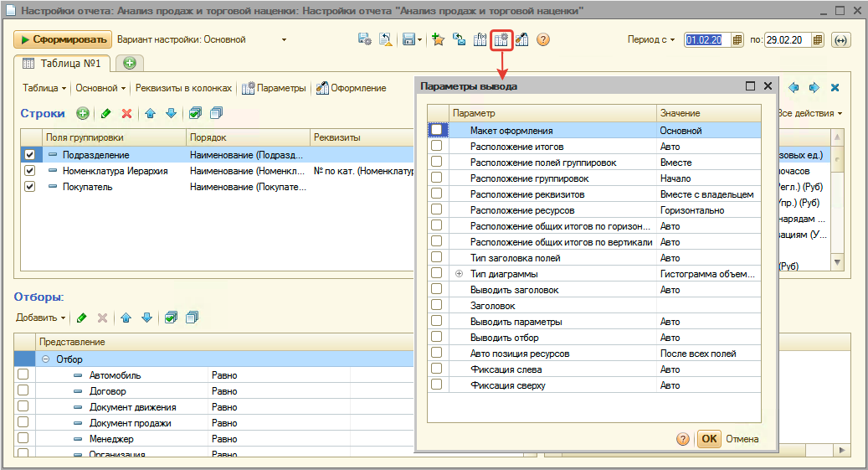The width and height of the screenshot is (868, 470).
Task: Click the red X delete icon in Строки toolbar
Action: point(127,113)
